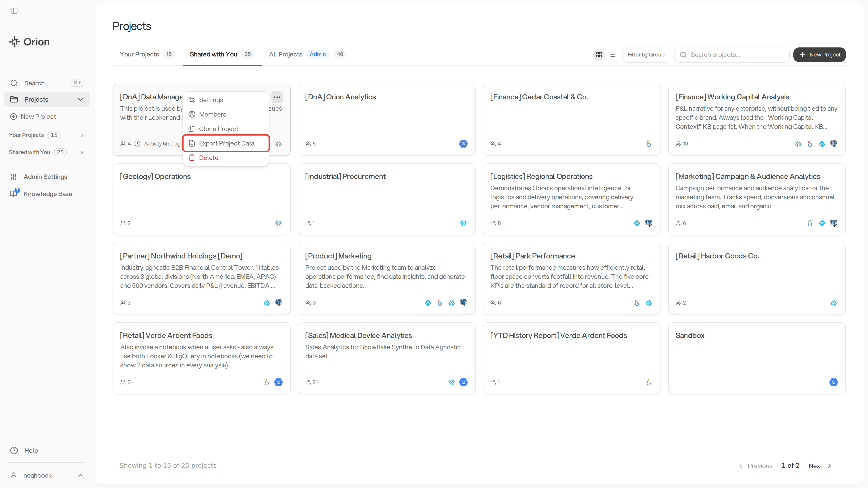Image resolution: width=868 pixels, height=488 pixels.
Task: Click the Orion logo in sidebar
Action: (x=29, y=42)
